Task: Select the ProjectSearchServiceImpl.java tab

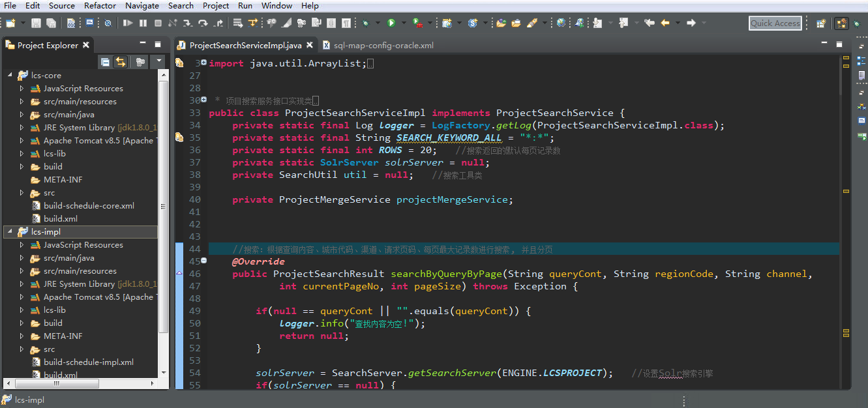Action: [x=245, y=46]
